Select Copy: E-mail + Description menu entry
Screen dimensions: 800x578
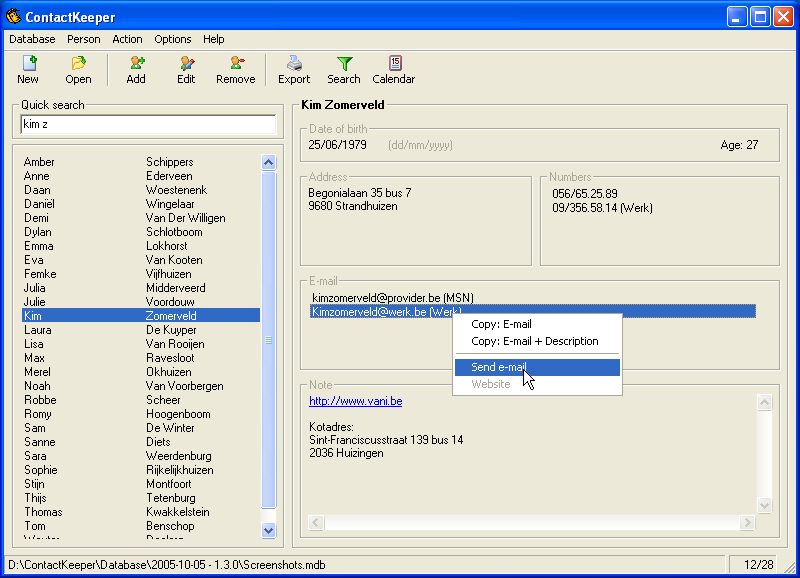534,341
